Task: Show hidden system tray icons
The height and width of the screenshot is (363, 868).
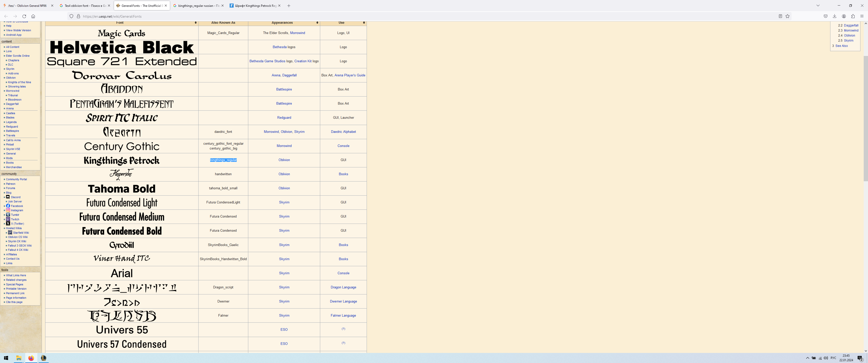Action: point(807,358)
